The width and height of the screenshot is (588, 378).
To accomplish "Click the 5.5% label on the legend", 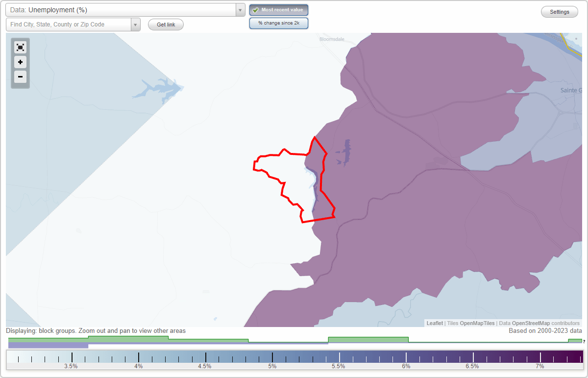I will (x=339, y=366).
